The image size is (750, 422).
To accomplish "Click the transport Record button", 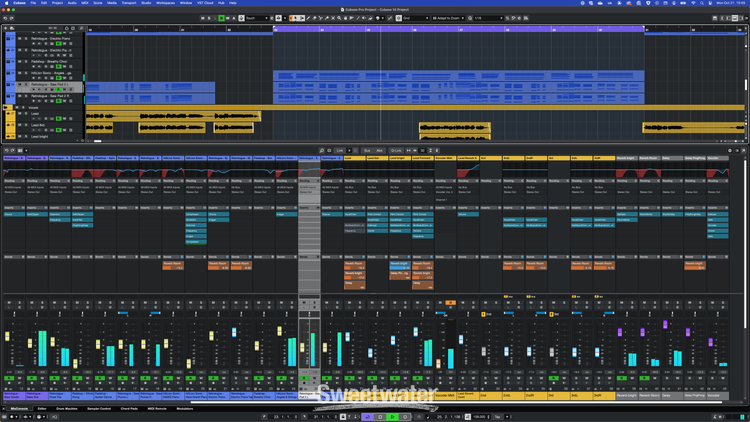I will [x=403, y=417].
